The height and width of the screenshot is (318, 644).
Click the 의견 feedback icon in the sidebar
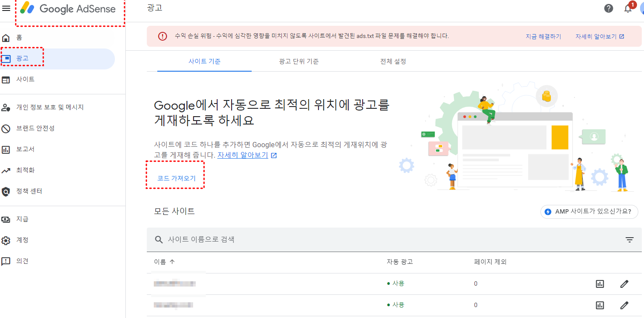pyautogui.click(x=6, y=261)
